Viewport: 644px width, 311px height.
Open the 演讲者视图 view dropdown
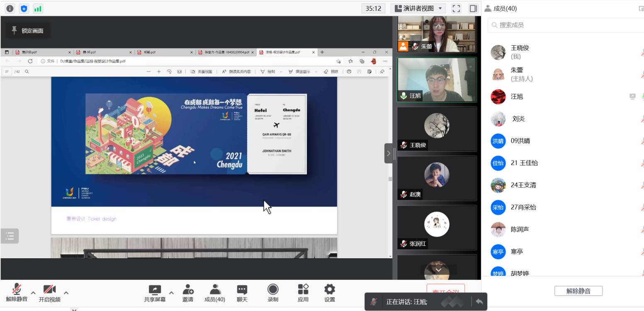pos(418,8)
